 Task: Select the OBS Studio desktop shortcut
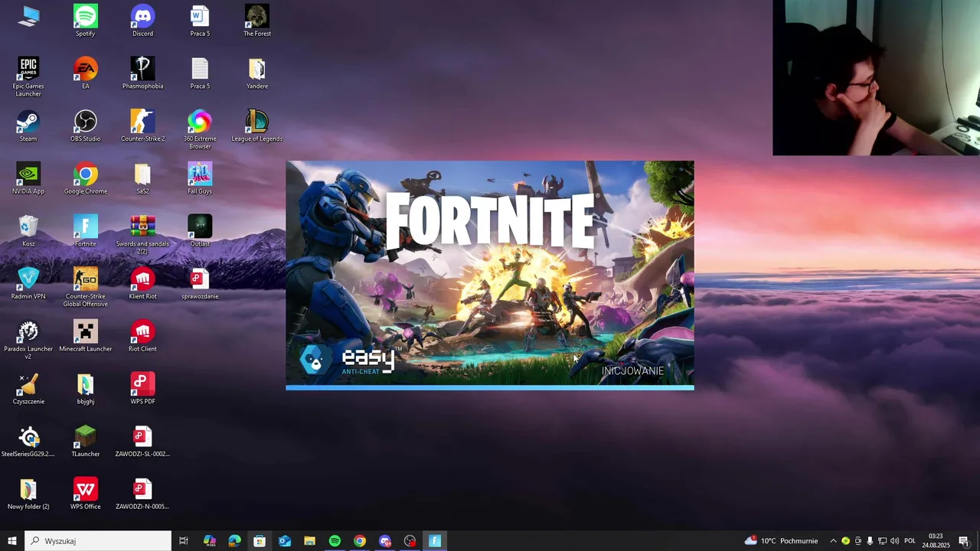(85, 126)
